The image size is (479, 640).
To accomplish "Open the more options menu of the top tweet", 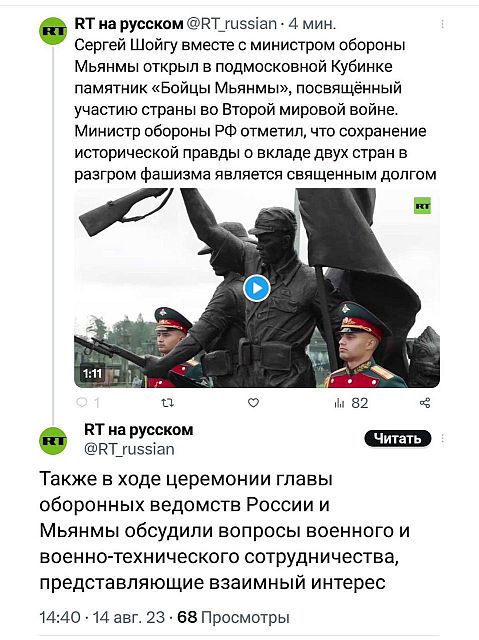I will (x=442, y=24).
